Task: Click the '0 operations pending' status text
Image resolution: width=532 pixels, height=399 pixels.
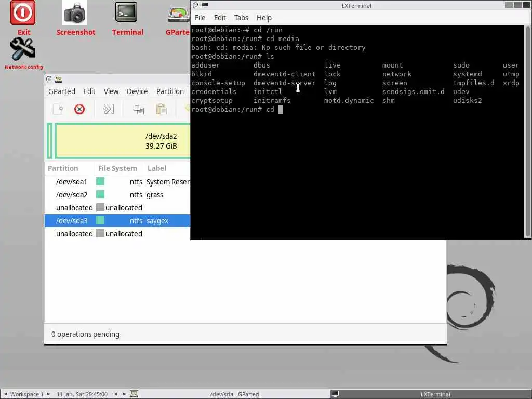Action: tap(85, 334)
